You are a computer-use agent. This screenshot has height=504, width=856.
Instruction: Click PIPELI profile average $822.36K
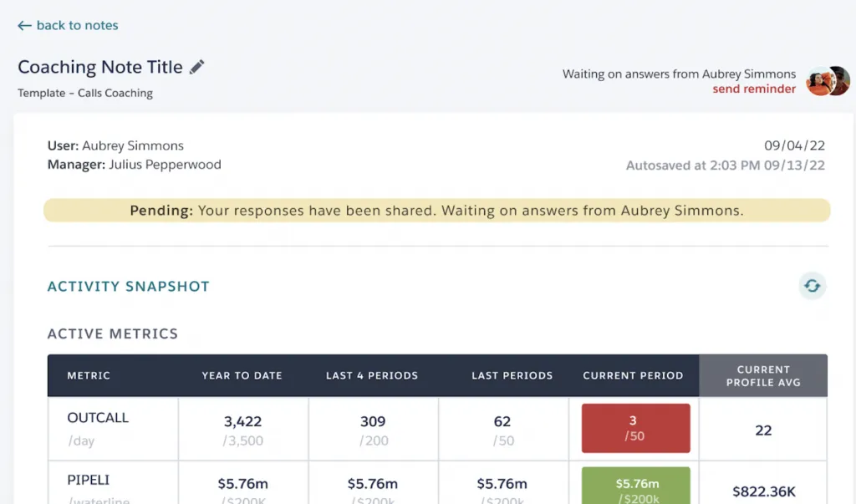(x=764, y=491)
